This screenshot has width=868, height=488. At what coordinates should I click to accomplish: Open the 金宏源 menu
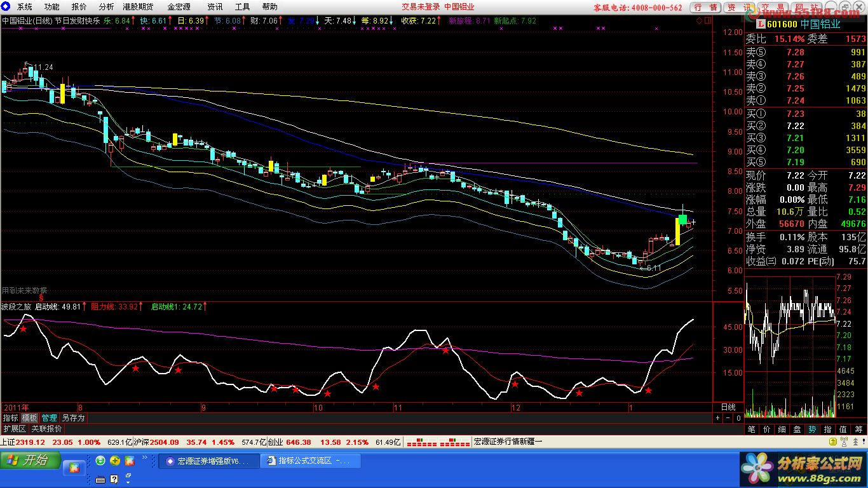click(179, 7)
